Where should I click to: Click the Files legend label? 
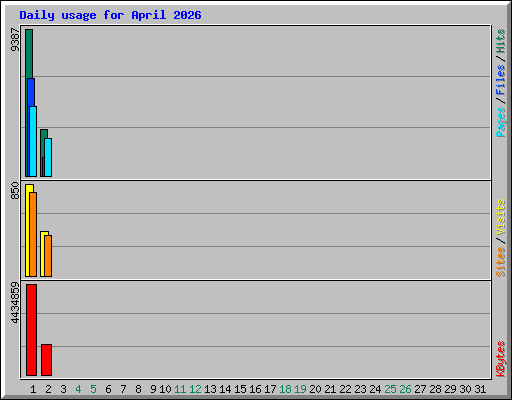tap(500, 80)
